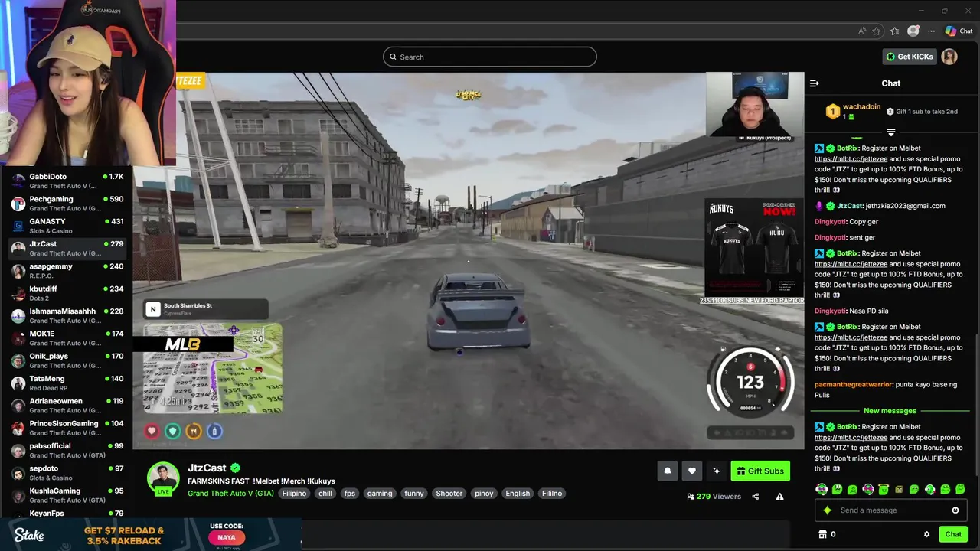Open browser read aloud icon

[862, 31]
